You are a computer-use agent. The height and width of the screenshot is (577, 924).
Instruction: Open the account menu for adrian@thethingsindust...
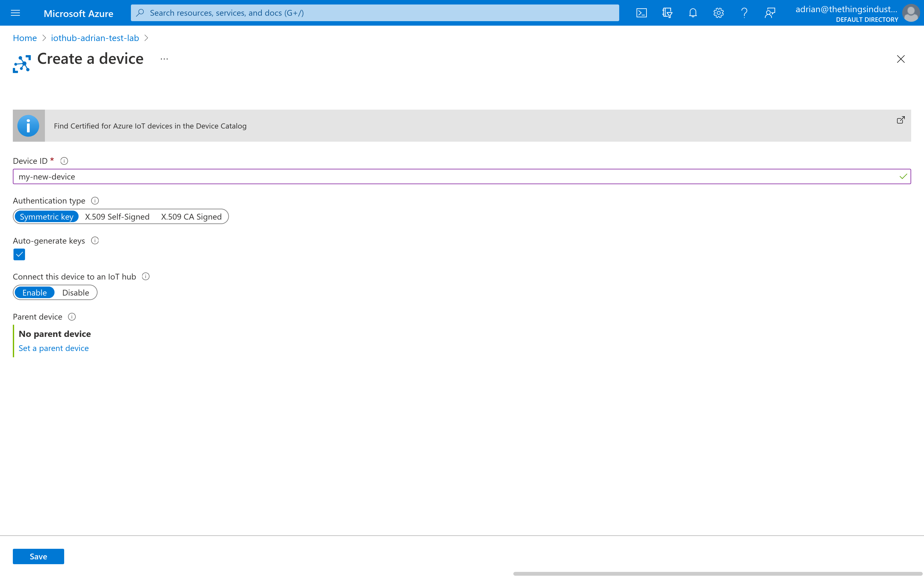click(857, 13)
